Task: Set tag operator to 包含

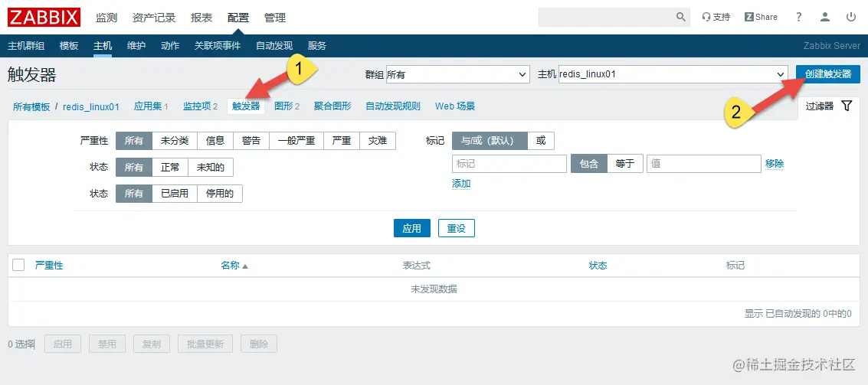Action: (x=589, y=164)
